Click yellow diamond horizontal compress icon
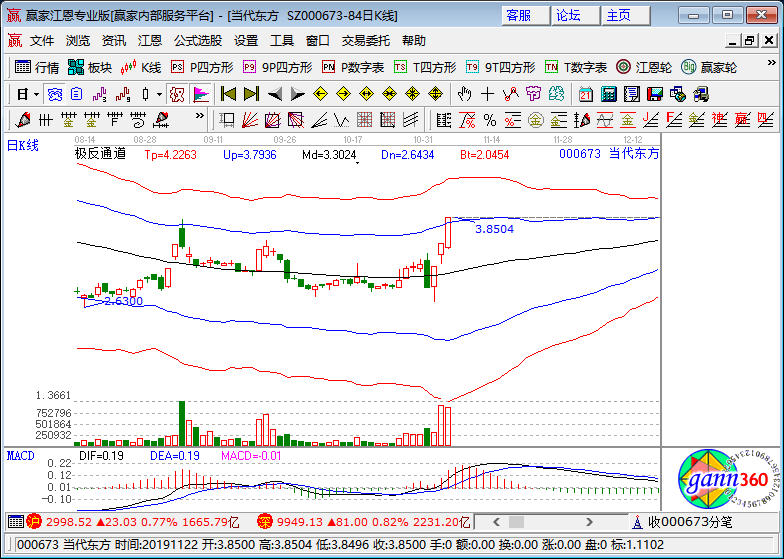 [389, 94]
